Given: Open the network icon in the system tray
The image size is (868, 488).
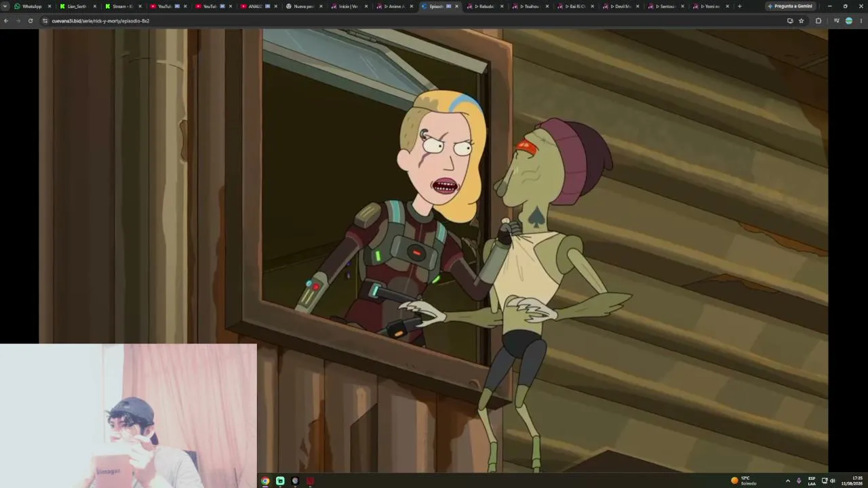Looking at the screenshot, I should coord(825,481).
